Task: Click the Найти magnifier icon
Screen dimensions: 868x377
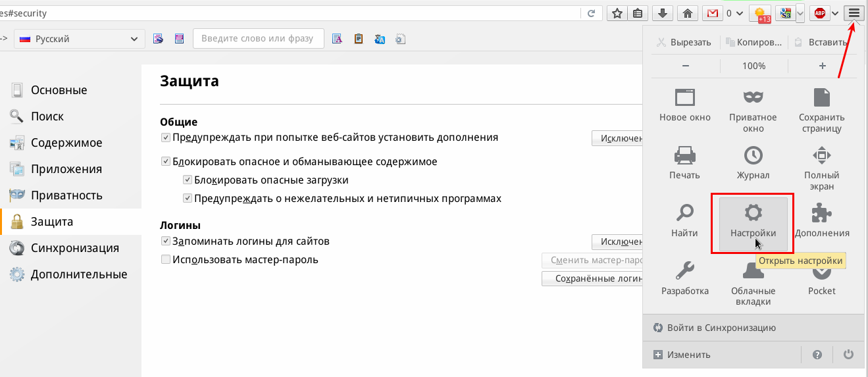Action: tap(685, 221)
